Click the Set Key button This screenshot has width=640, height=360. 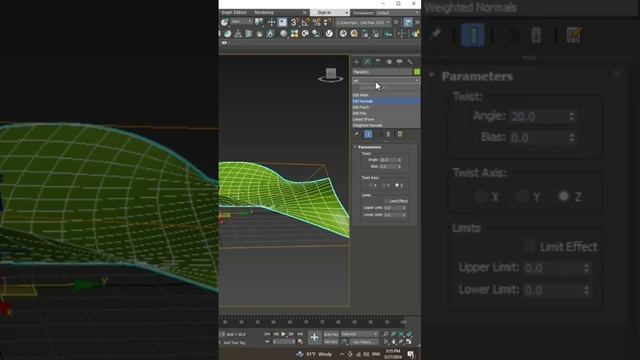[331, 342]
